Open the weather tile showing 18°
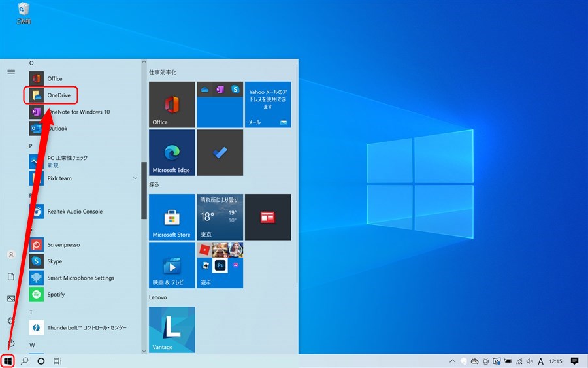The image size is (588, 368). (x=221, y=217)
